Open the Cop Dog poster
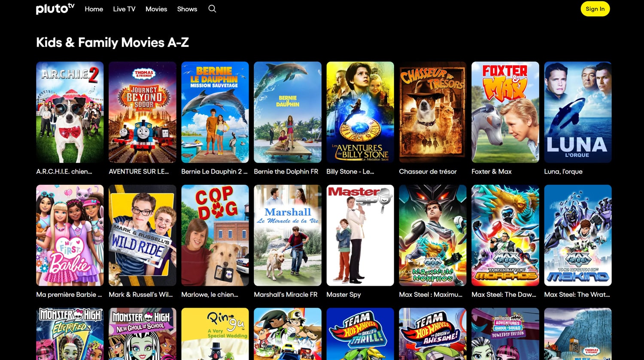Image resolution: width=644 pixels, height=360 pixels. pos(215,235)
